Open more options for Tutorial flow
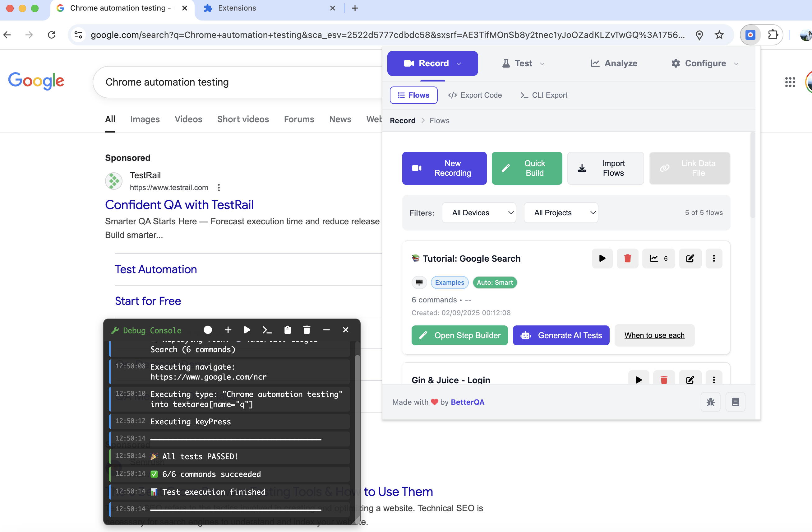 pos(714,259)
